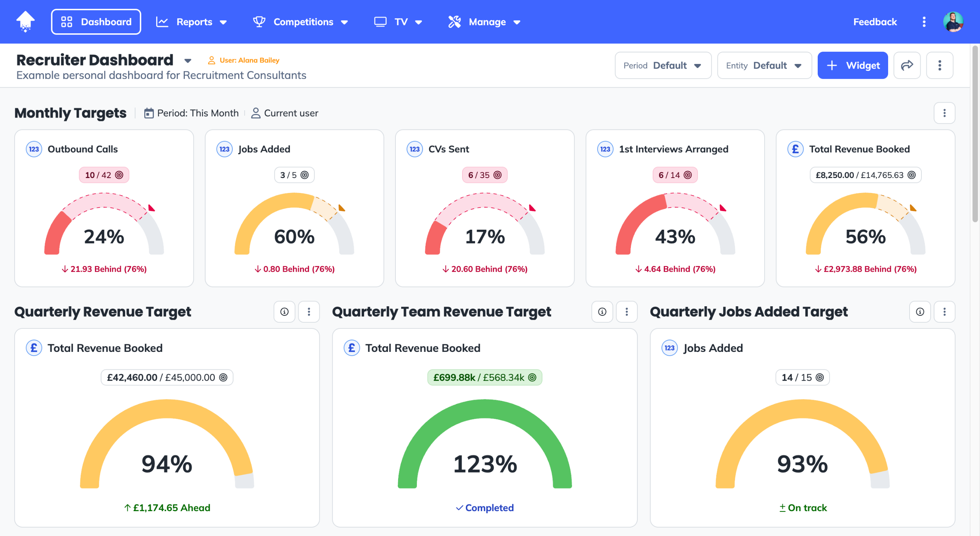Click the Feedback link

(875, 22)
